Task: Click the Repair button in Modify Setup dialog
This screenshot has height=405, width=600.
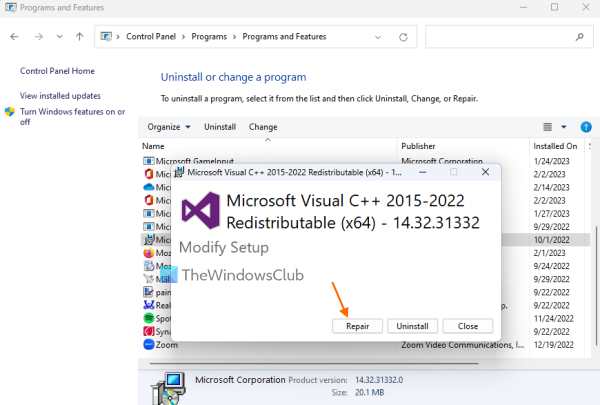Action: (357, 326)
